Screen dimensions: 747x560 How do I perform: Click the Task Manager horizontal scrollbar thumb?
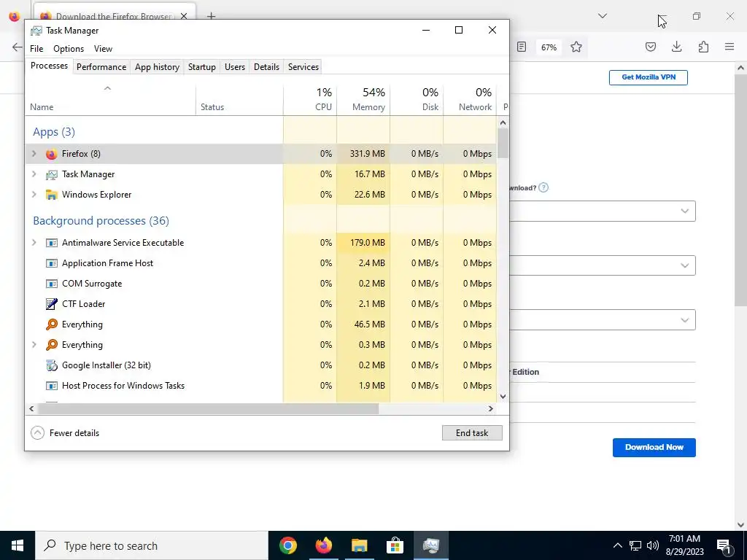(208, 408)
